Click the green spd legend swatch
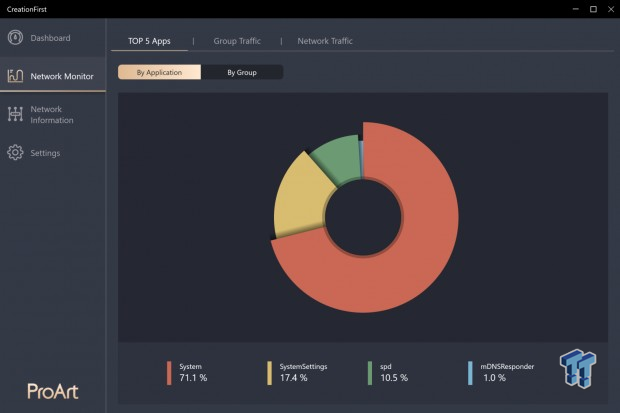This screenshot has height=413, width=620. [370, 373]
